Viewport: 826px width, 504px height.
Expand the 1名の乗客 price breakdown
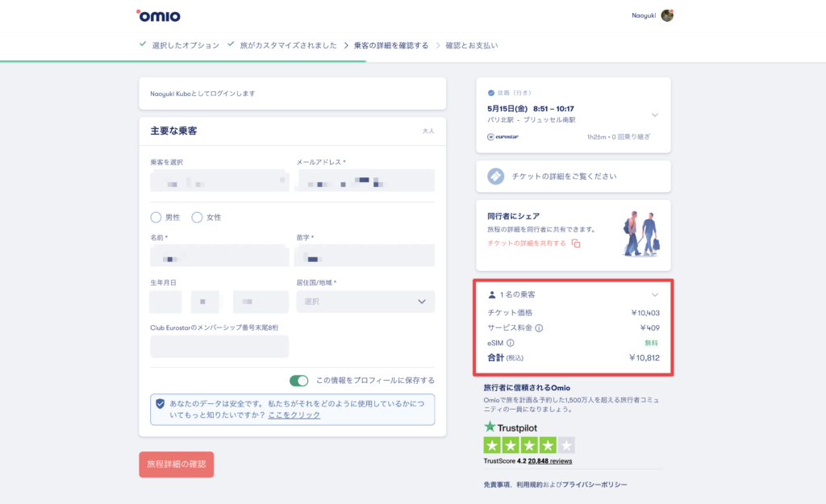655,295
